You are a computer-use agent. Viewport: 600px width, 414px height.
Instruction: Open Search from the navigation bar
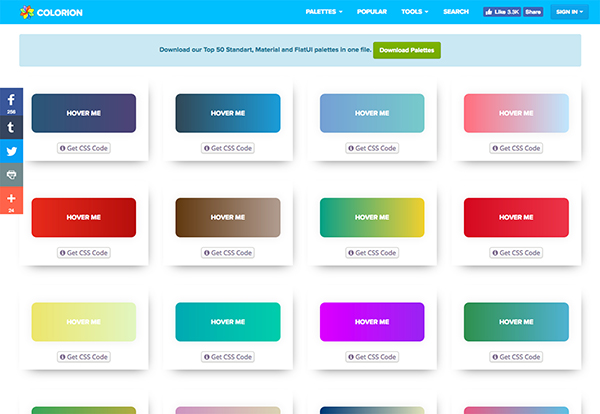tap(456, 12)
